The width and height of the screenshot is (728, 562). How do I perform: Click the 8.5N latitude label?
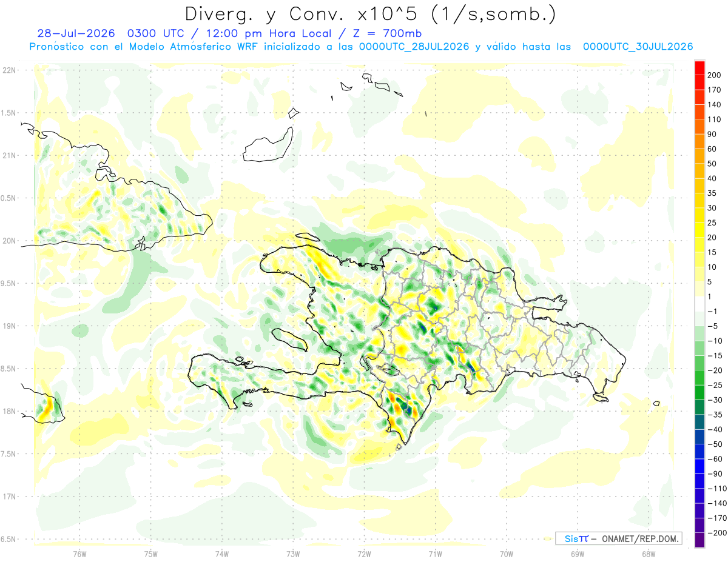pos(8,369)
